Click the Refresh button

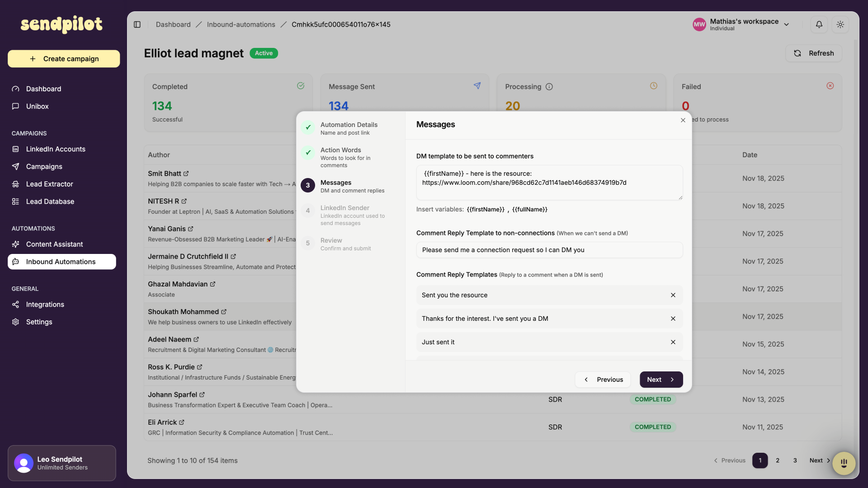(x=814, y=53)
